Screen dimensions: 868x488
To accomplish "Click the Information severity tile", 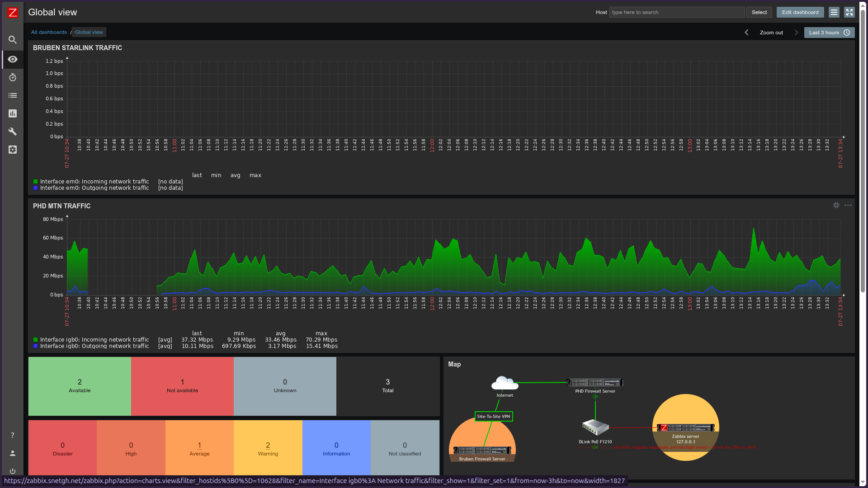I will point(336,448).
